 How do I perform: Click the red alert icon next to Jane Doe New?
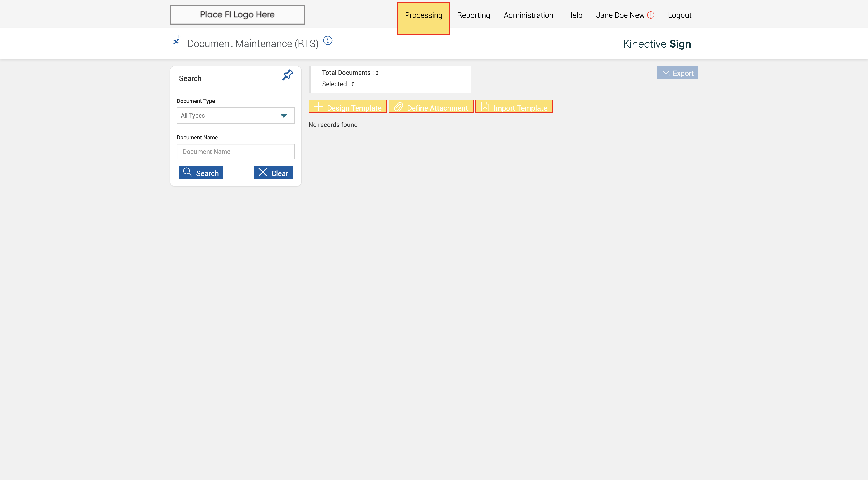coord(651,15)
